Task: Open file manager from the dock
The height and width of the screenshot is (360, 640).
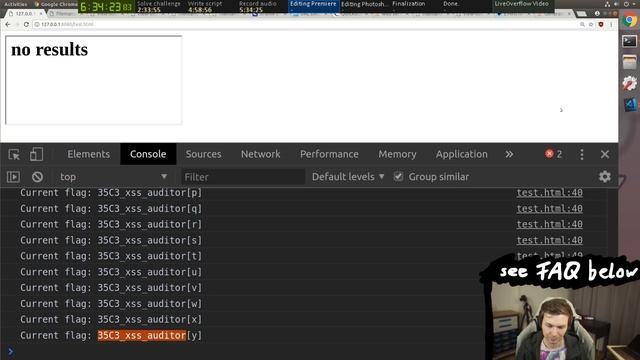Action: click(629, 62)
